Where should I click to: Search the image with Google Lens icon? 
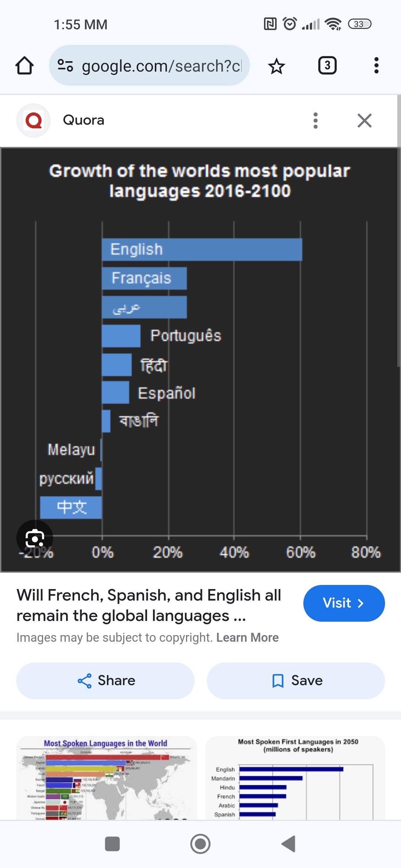(x=35, y=538)
